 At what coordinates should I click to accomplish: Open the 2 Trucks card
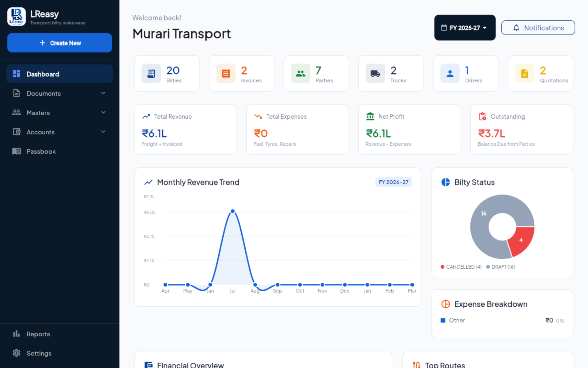(x=391, y=73)
